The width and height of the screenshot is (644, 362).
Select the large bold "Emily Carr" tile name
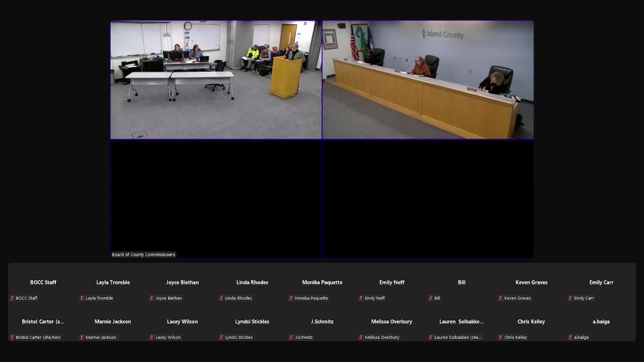(x=601, y=283)
